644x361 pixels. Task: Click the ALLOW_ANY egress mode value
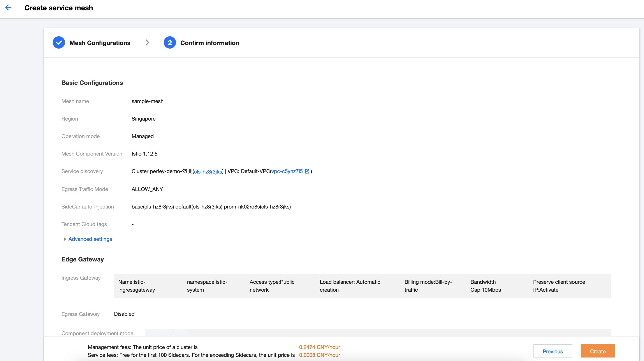coord(147,189)
